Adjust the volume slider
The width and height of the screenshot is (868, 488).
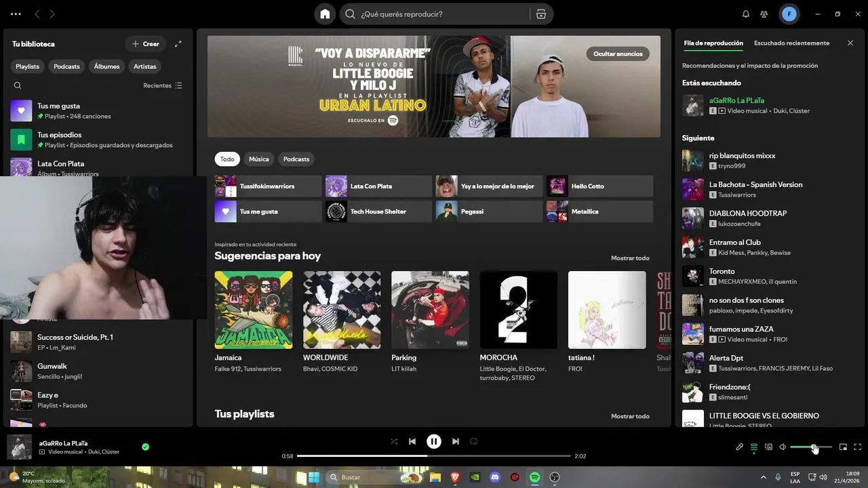click(x=811, y=447)
